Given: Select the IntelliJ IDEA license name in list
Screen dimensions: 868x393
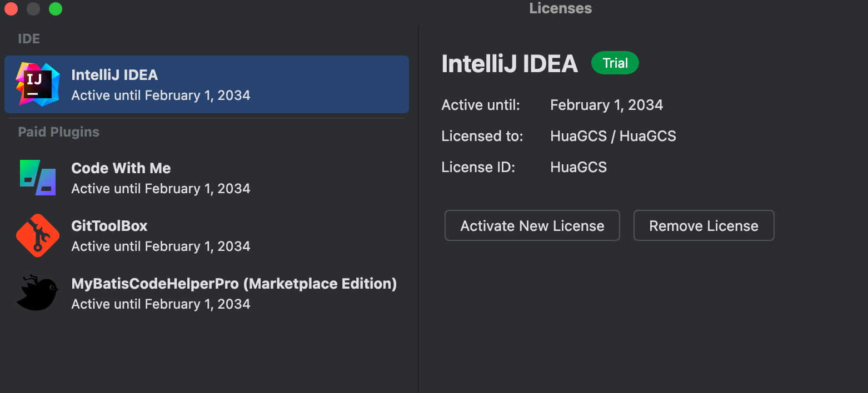Looking at the screenshot, I should (114, 75).
